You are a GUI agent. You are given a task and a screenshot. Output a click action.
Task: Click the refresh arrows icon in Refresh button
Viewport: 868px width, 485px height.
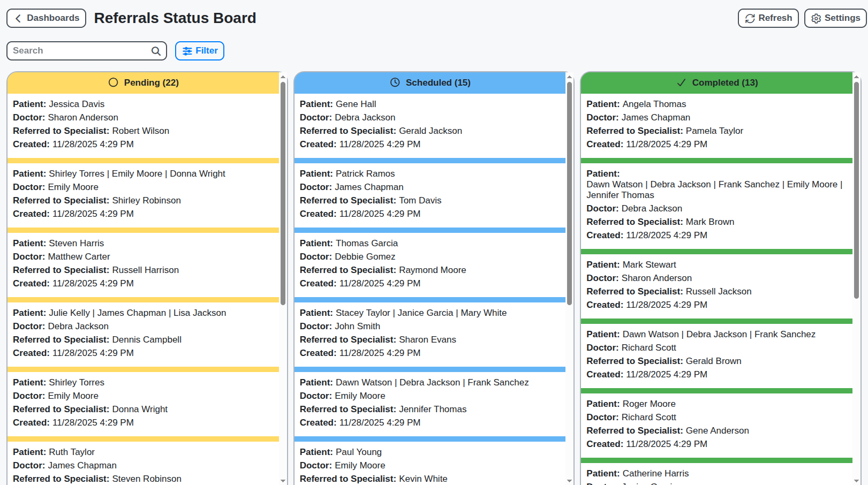(751, 18)
